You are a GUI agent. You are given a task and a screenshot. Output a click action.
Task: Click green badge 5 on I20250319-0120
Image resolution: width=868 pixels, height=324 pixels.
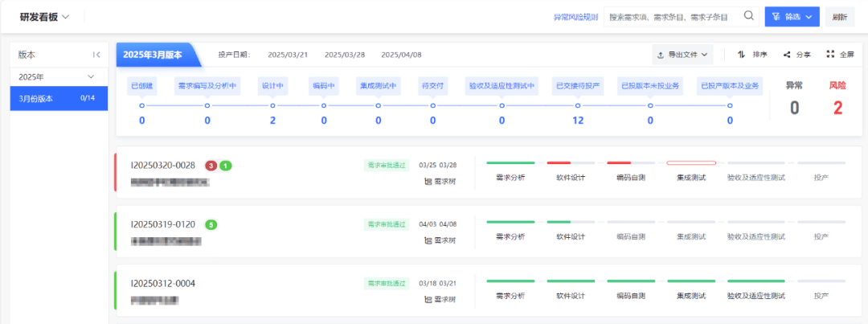(211, 224)
